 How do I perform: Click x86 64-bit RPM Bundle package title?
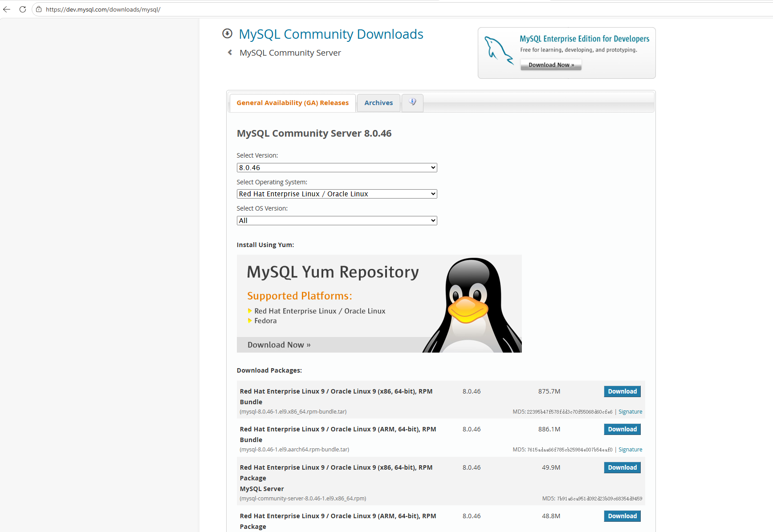coord(336,397)
